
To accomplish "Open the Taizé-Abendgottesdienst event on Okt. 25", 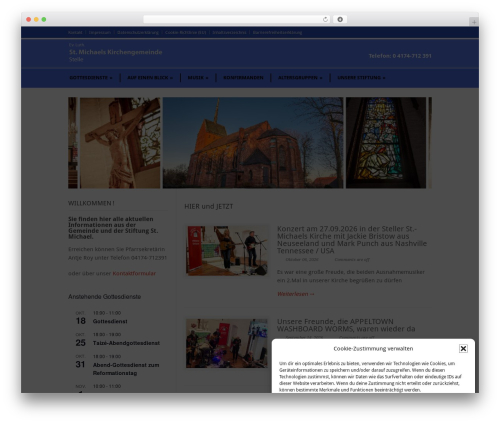I will click(126, 343).
